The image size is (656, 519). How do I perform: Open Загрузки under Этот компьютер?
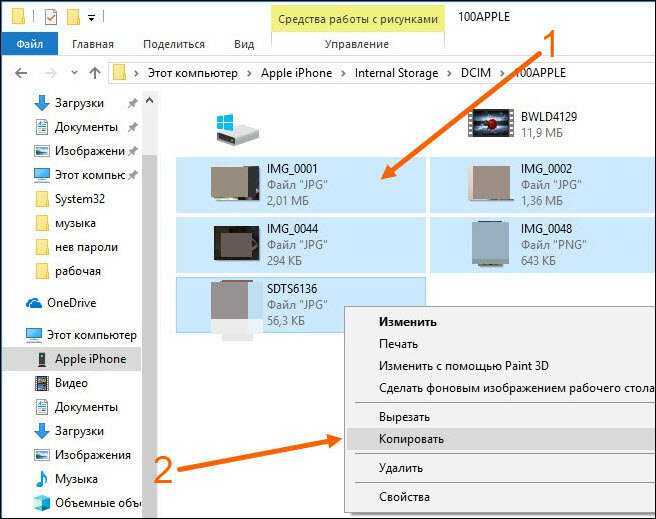[79, 431]
